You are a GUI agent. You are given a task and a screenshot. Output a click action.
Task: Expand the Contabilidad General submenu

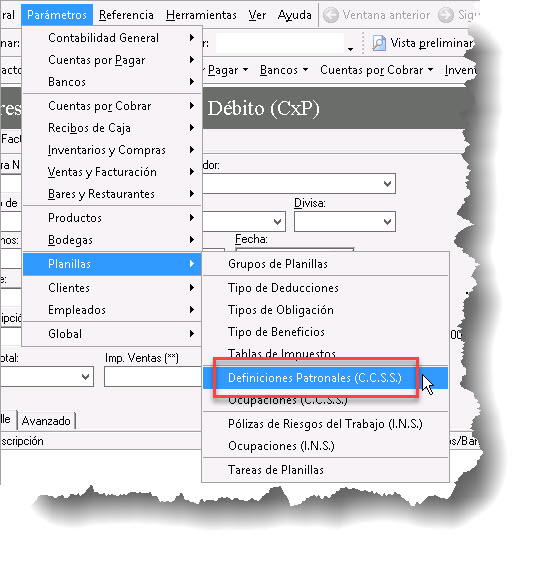tap(112, 38)
